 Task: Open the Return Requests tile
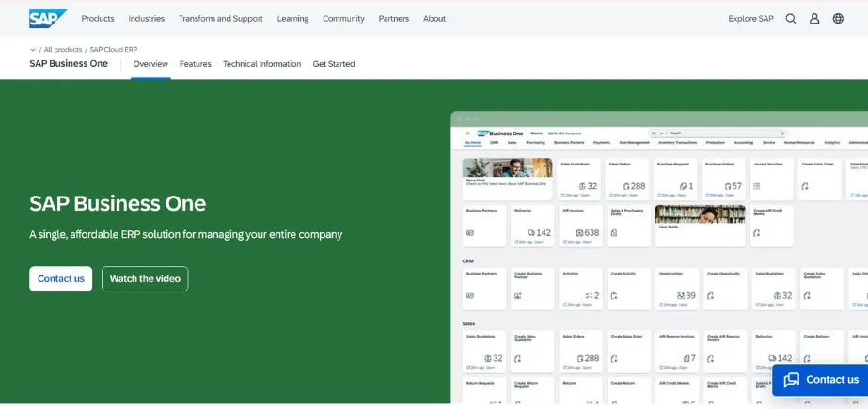click(x=483, y=391)
